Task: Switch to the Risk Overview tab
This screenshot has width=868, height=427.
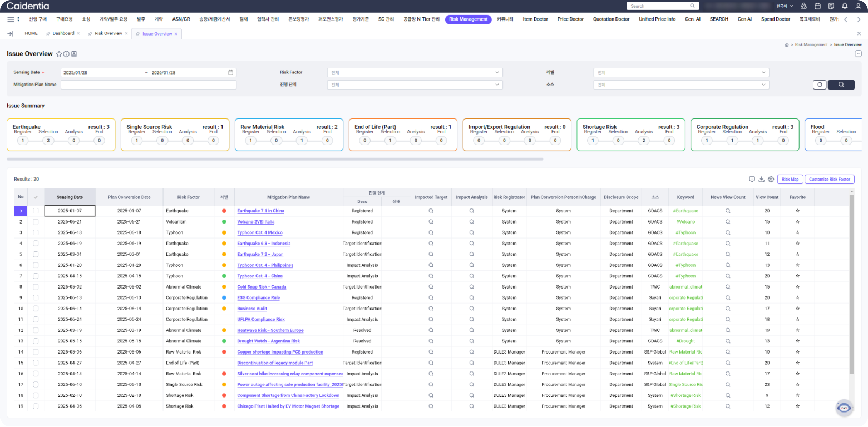Action: pos(108,33)
